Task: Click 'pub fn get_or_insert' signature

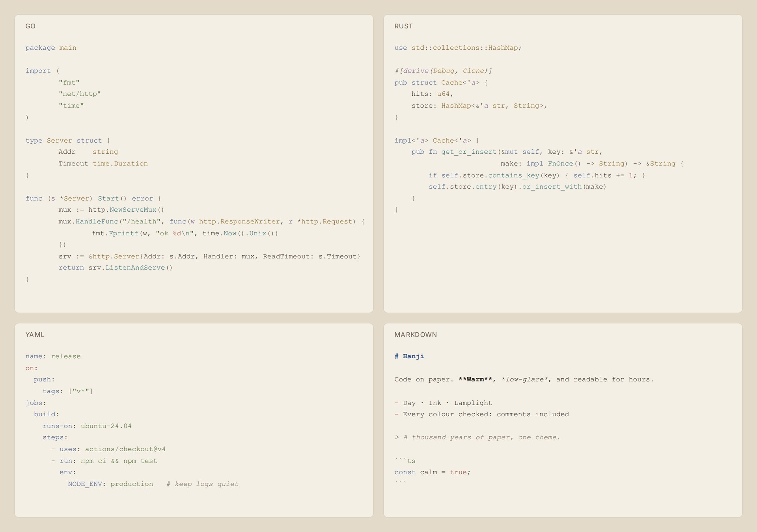Action: pyautogui.click(x=507, y=152)
